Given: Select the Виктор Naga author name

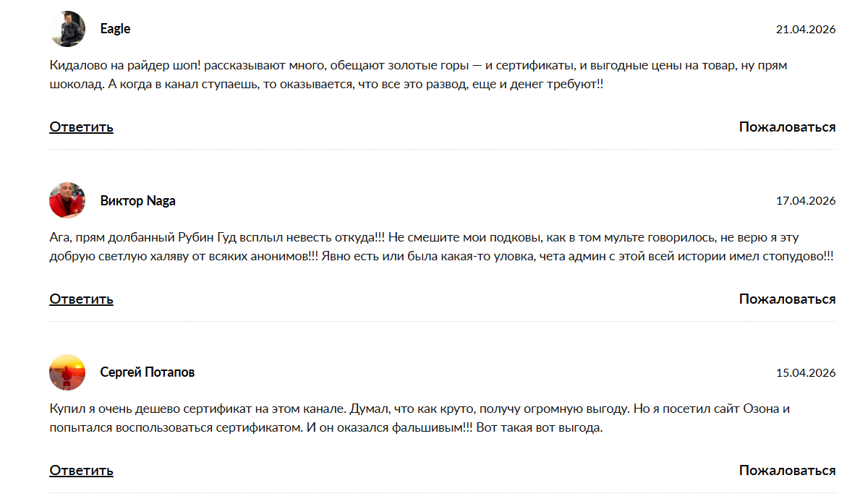Looking at the screenshot, I should [137, 200].
